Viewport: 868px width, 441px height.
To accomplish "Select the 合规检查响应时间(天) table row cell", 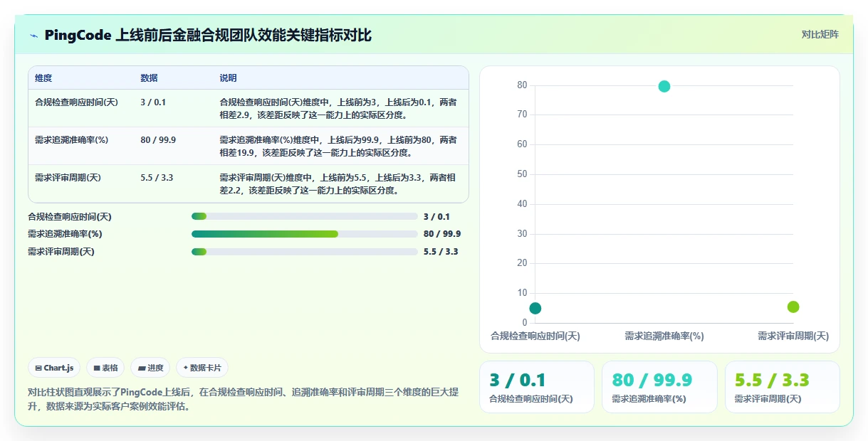I will tap(76, 102).
